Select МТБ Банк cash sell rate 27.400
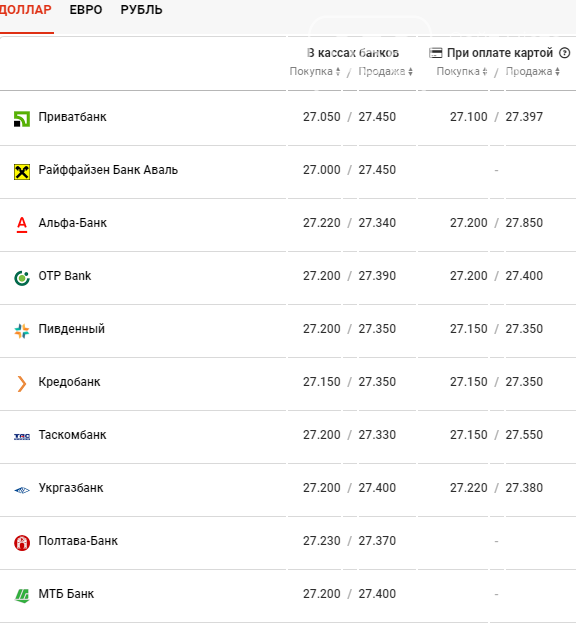 tap(377, 594)
